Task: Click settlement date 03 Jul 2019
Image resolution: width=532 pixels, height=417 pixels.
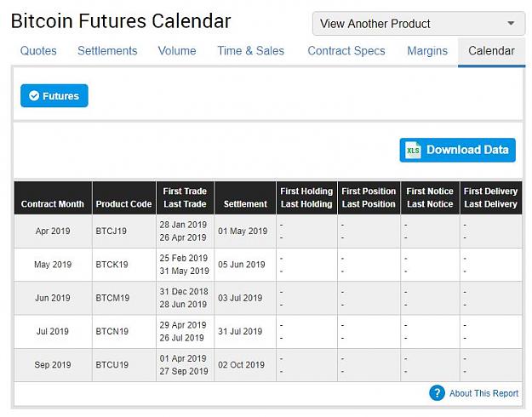Action: [240, 298]
